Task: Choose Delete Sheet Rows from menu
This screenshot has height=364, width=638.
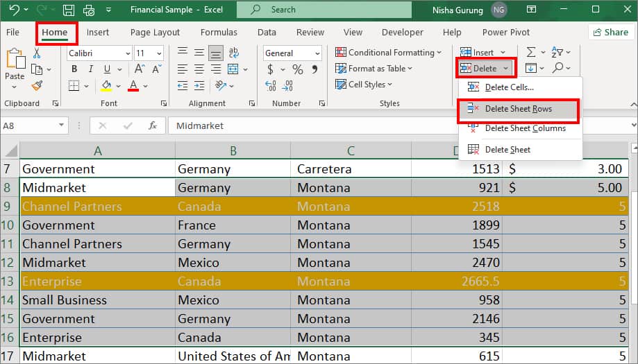Action: [x=519, y=109]
